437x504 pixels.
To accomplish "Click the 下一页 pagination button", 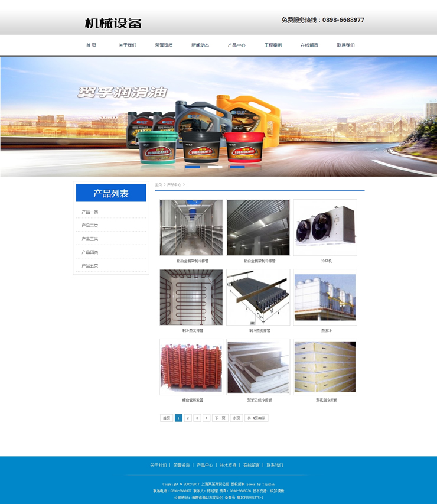I will coord(220,418).
